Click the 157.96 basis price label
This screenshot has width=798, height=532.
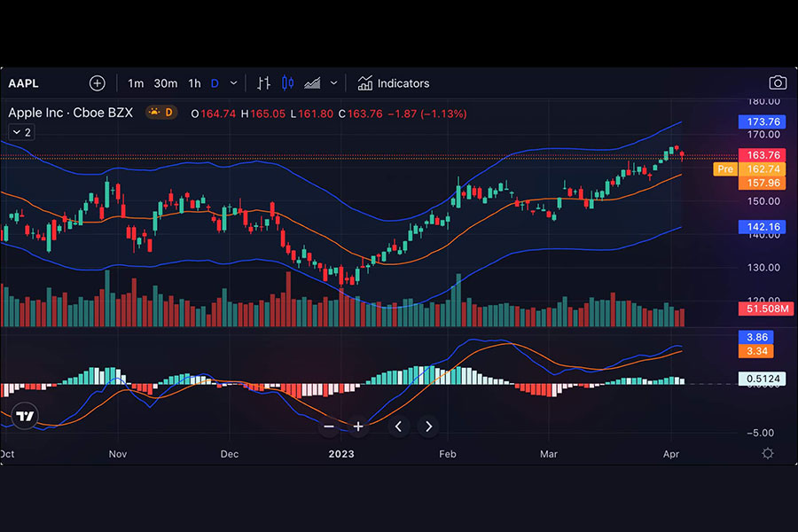click(x=763, y=183)
